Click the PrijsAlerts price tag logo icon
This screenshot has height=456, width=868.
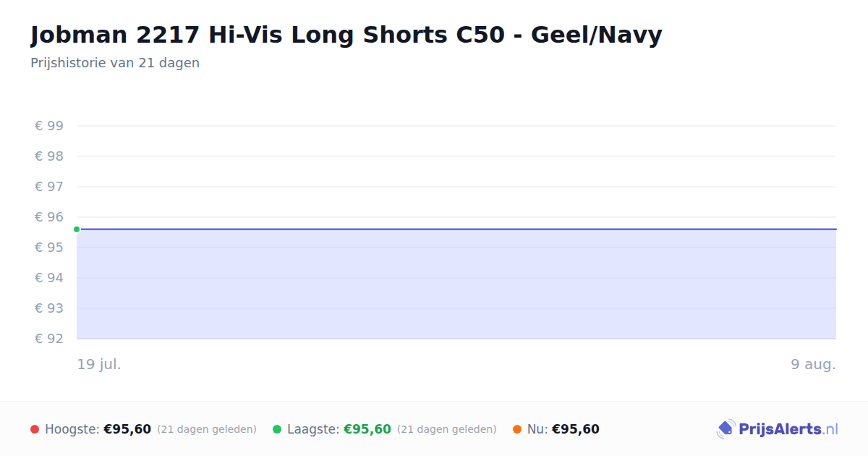coord(726,429)
